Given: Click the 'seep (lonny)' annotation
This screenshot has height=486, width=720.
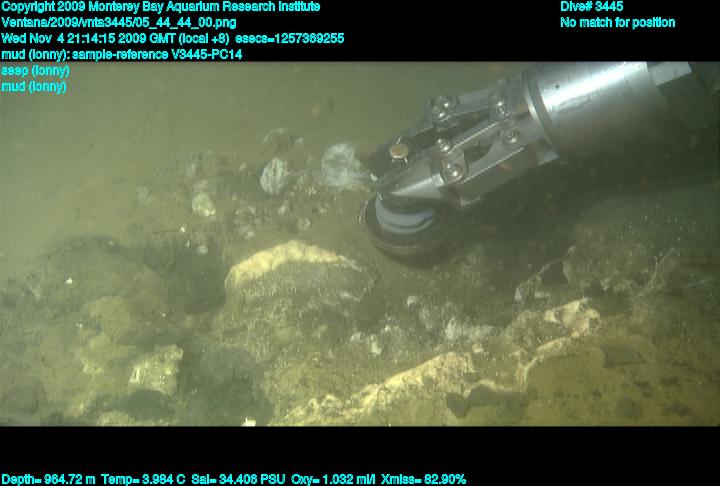Looking at the screenshot, I should pos(35,71).
